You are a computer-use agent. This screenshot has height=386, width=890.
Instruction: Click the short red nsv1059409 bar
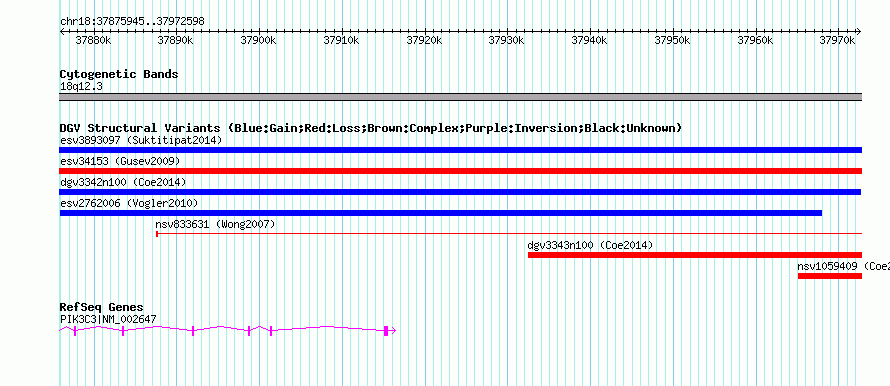[x=830, y=276]
